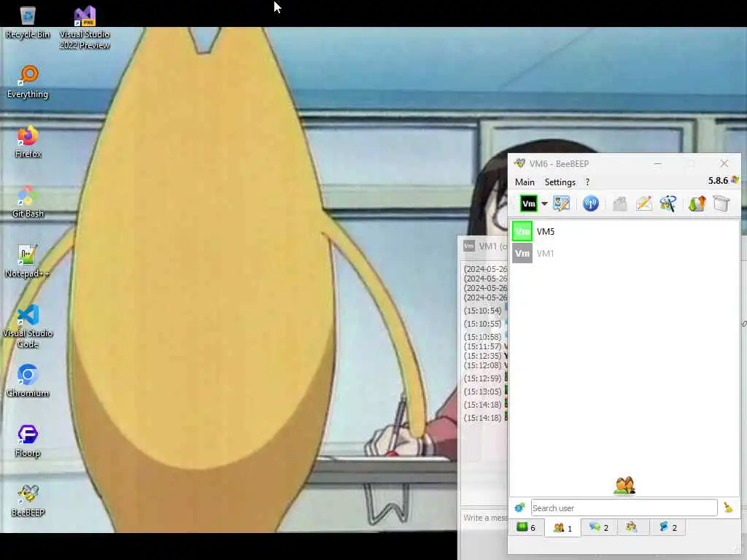Switch to the users tab showing 1
The image size is (747, 560).
562,528
